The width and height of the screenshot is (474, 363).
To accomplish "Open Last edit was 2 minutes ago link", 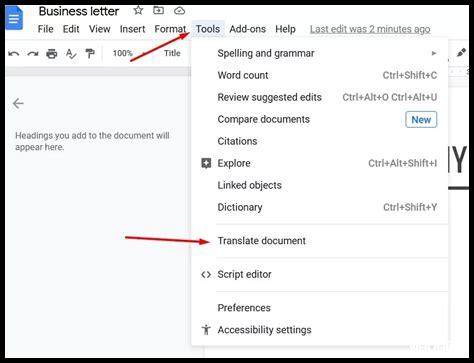I will click(x=370, y=29).
